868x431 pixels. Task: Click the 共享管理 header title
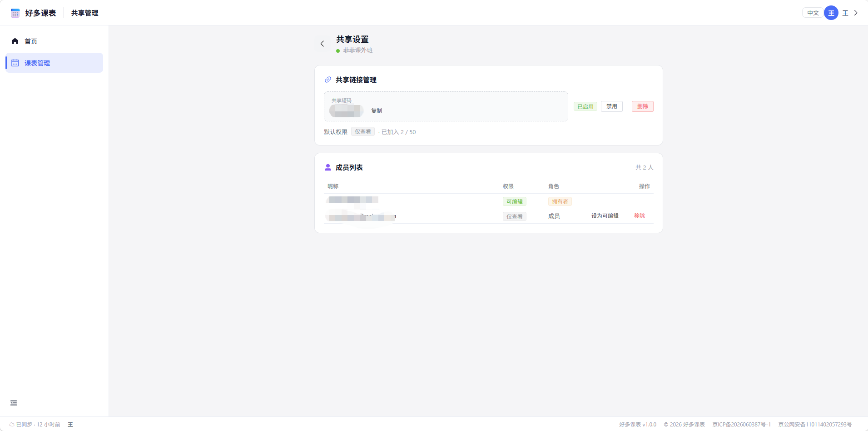[85, 13]
